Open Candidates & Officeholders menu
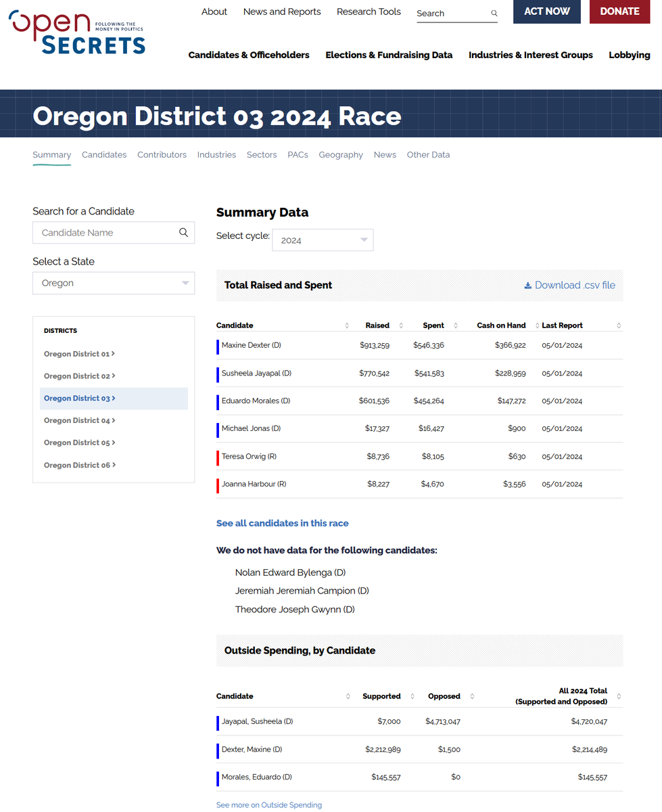Screen dimensions: 662x812 pos(249,55)
